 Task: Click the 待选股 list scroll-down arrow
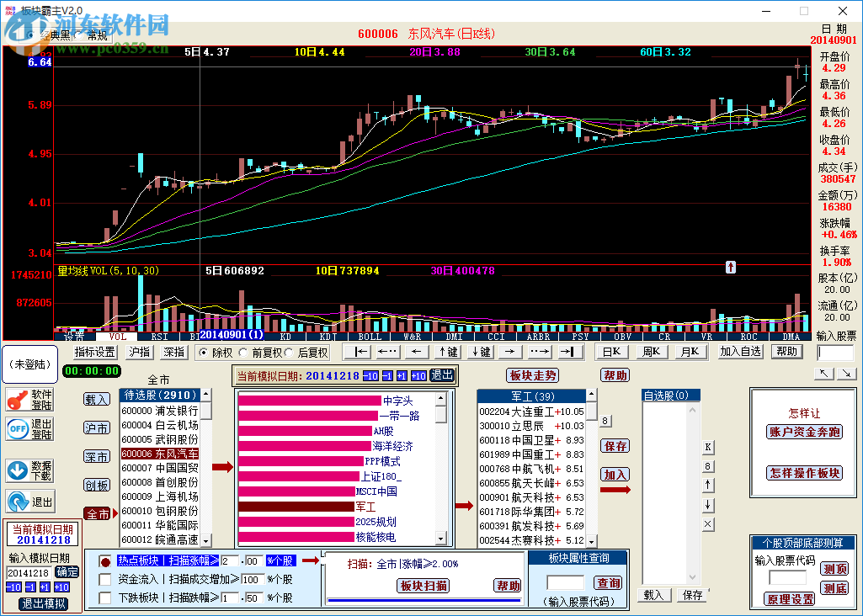coord(205,540)
